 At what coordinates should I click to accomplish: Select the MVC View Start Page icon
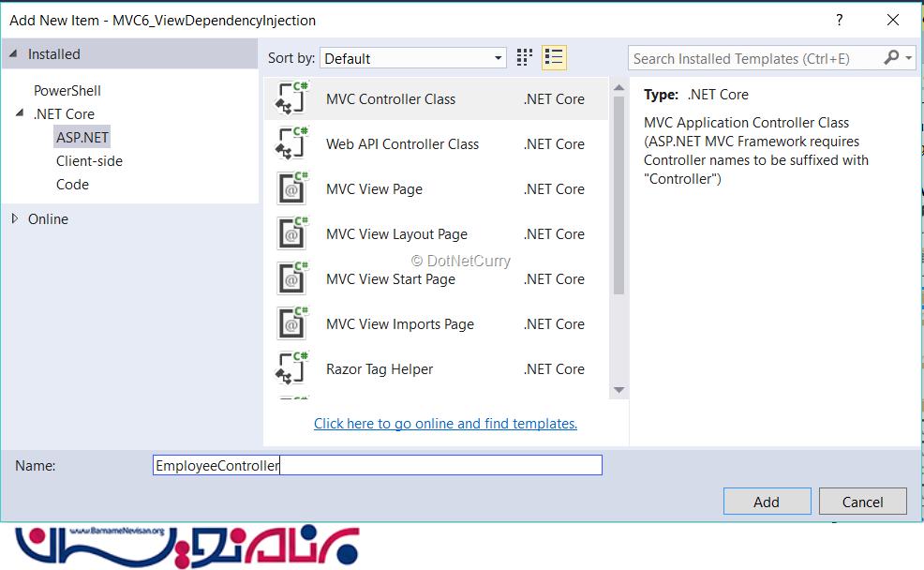(291, 278)
